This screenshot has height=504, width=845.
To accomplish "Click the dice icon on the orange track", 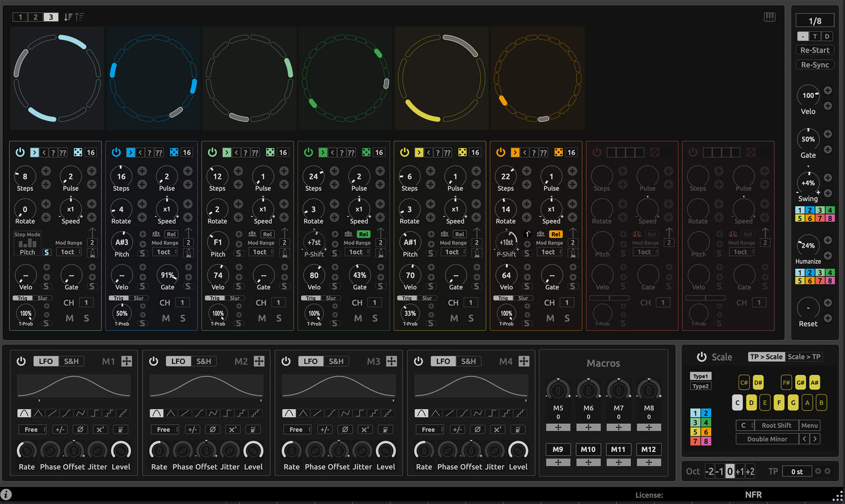I will (x=558, y=152).
